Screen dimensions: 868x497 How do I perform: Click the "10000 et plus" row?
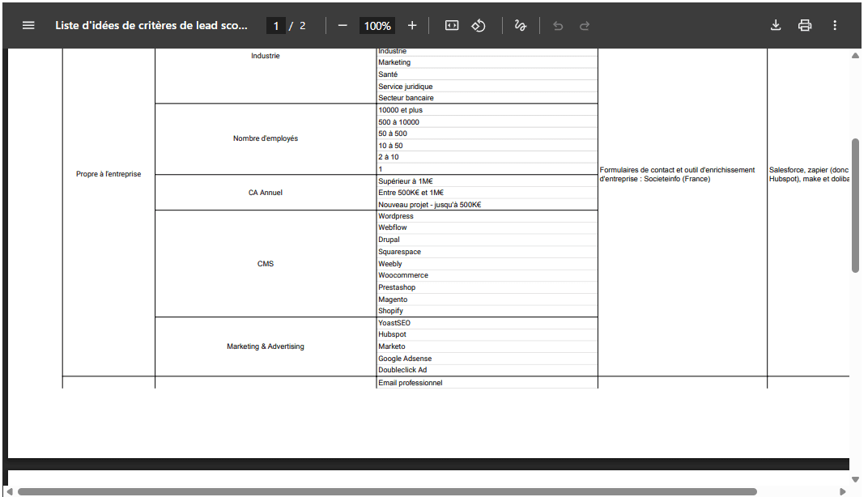click(x=487, y=110)
